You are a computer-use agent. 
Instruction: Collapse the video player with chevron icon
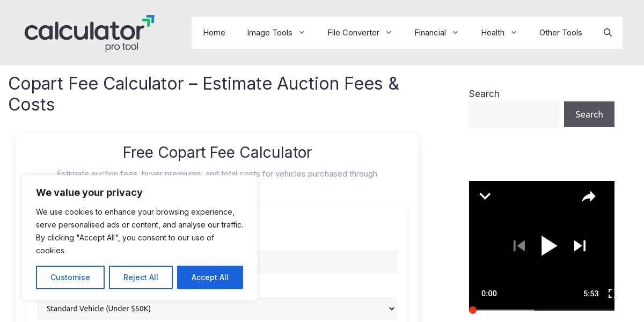click(485, 196)
